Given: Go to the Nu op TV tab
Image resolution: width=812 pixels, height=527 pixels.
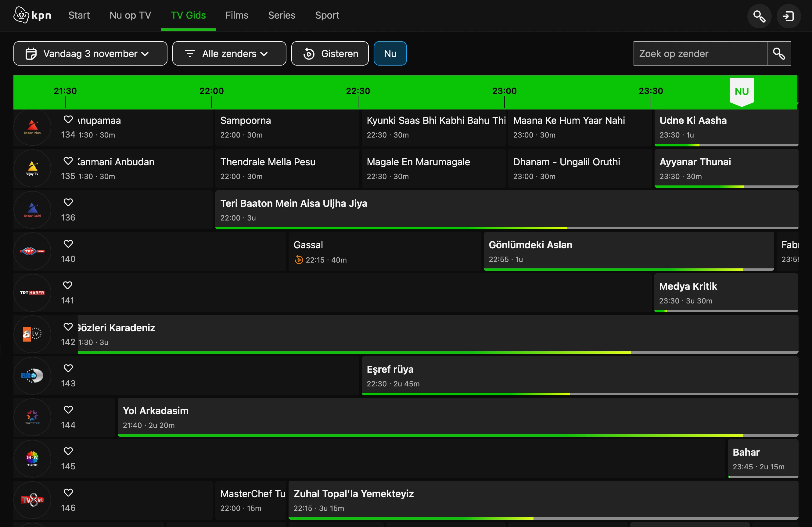Looking at the screenshot, I should tap(130, 15).
